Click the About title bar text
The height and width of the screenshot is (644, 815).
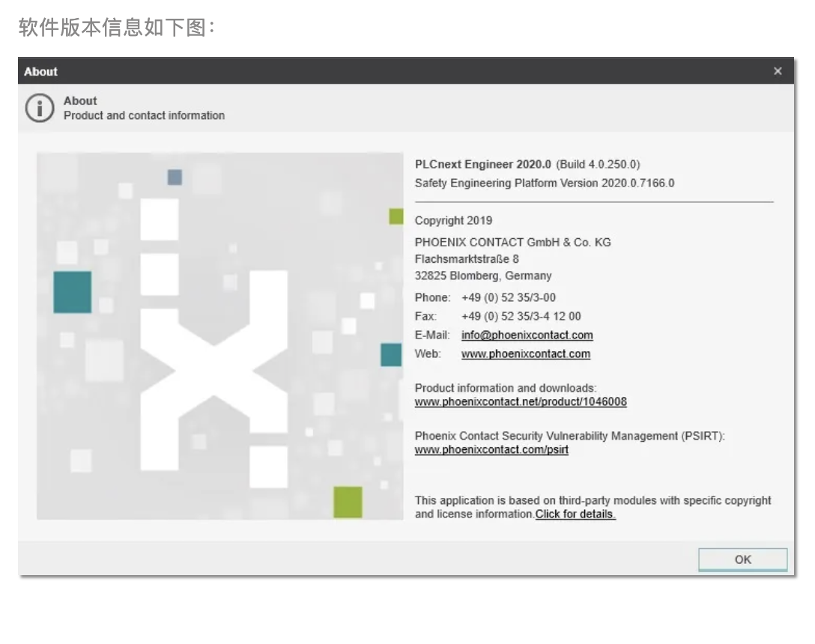click(x=40, y=71)
